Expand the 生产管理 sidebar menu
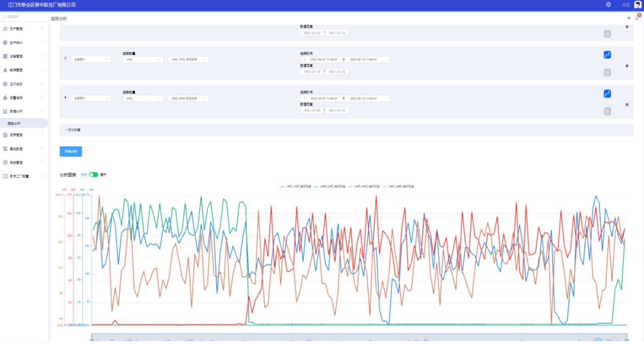Screen dimensions: 644x344 [x=23, y=29]
